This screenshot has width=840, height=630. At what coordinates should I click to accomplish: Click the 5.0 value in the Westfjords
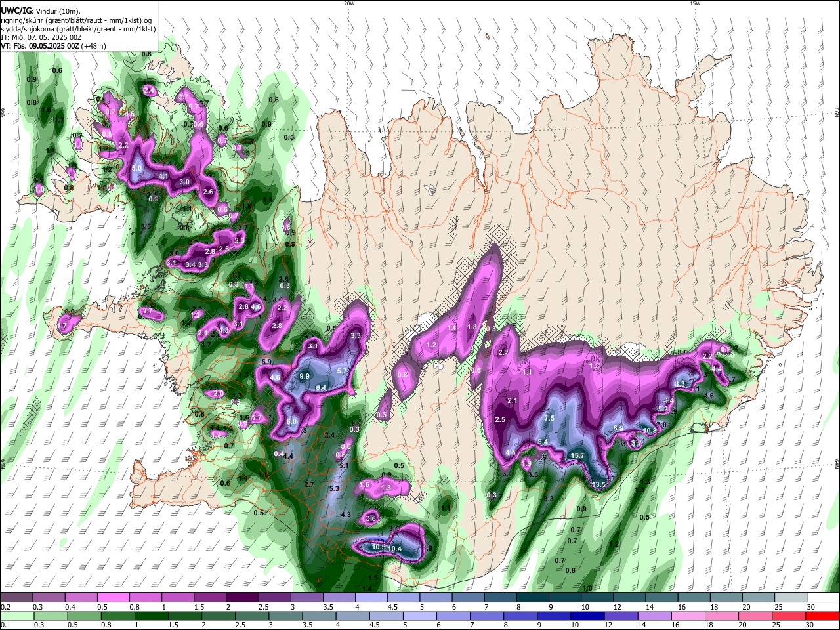[136, 169]
